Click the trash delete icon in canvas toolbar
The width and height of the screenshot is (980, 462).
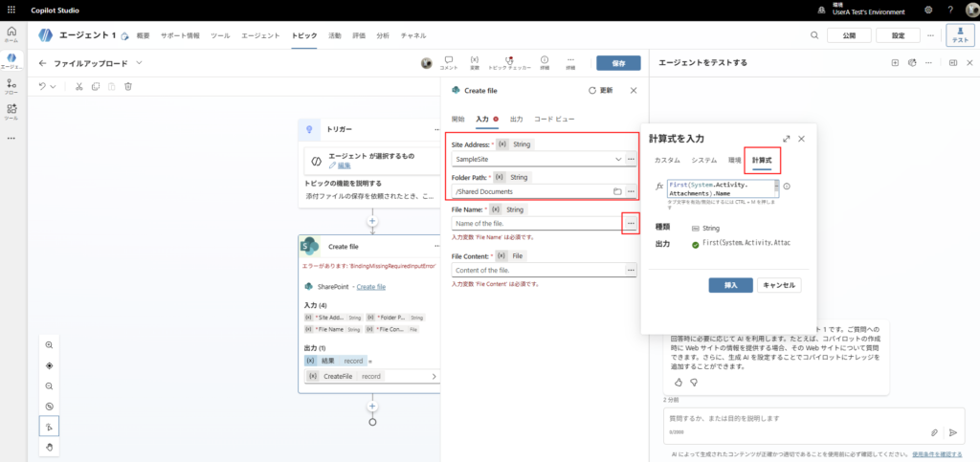tap(127, 86)
